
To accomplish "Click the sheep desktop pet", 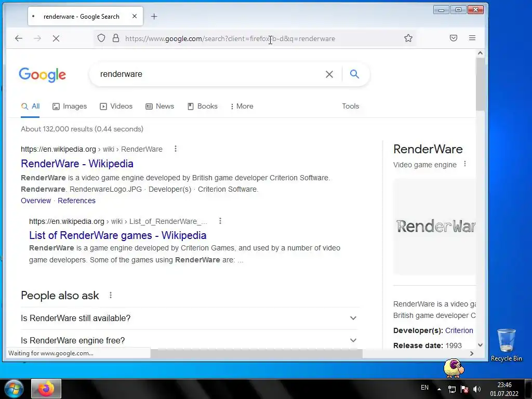I will [454, 368].
